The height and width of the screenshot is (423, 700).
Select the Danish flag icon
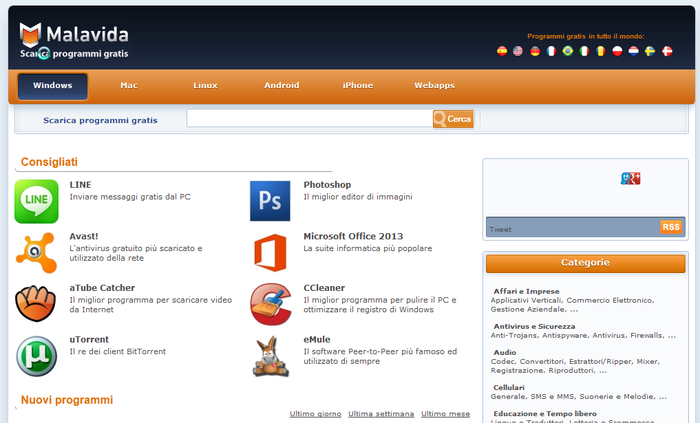(667, 51)
